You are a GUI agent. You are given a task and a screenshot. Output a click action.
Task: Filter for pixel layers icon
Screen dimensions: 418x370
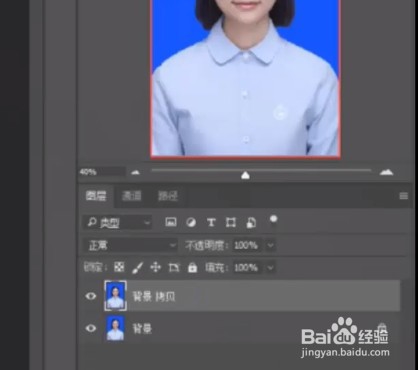(171, 222)
